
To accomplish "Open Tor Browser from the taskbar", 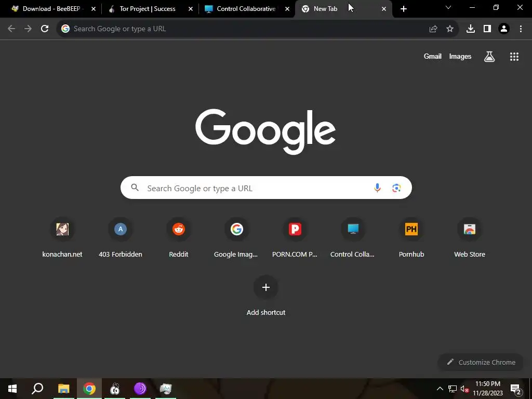I will click(x=140, y=389).
